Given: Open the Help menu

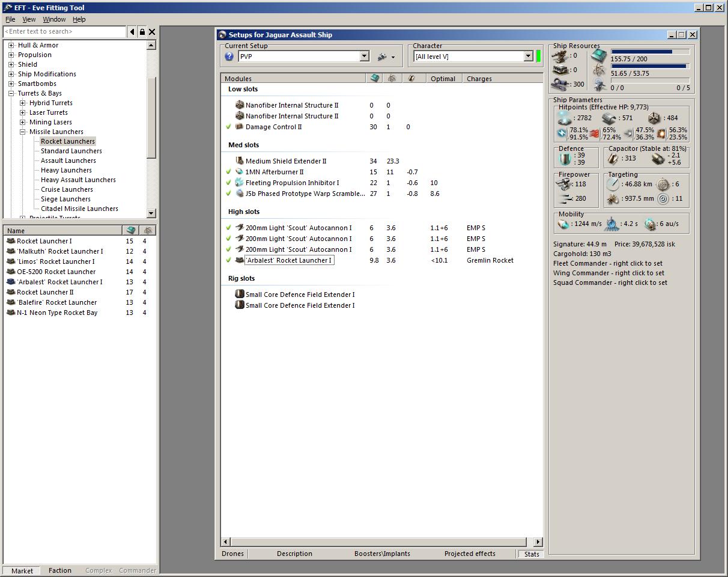Looking at the screenshot, I should (x=79, y=19).
